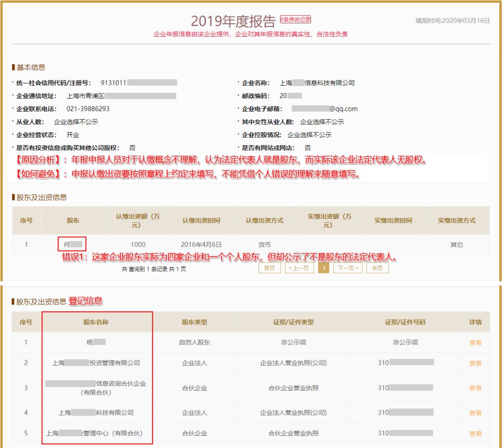Click the 证照/证件号码 column header
Screen dimensions: 502x448
tap(405, 322)
